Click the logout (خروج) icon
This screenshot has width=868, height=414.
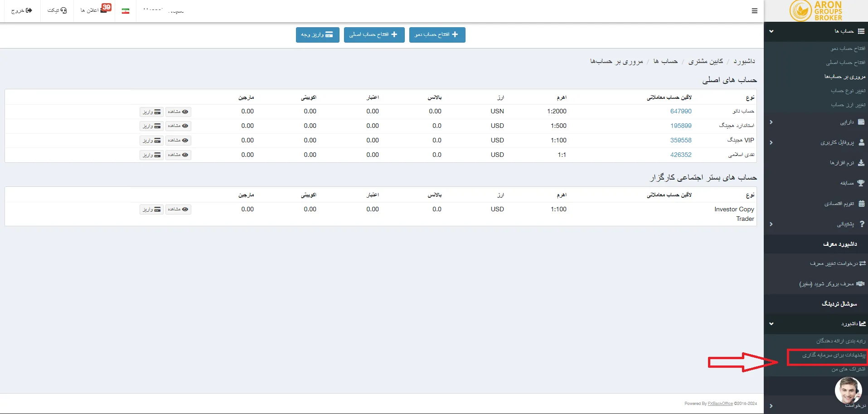point(29,10)
